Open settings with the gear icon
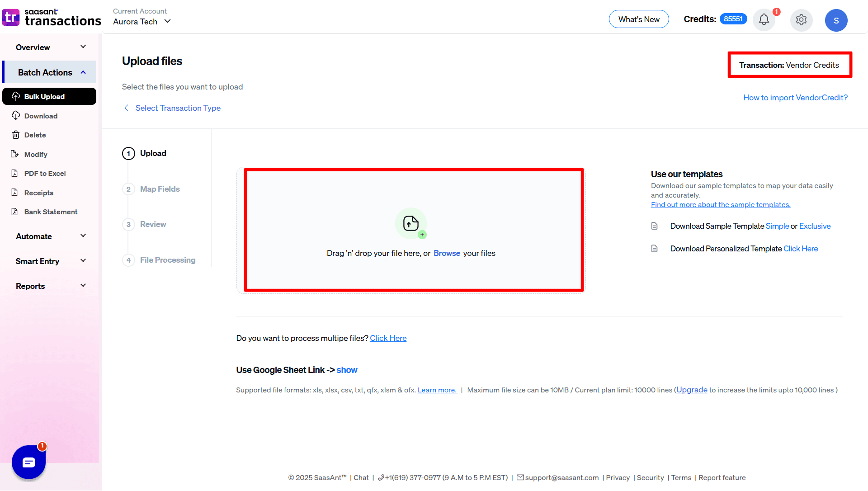The width and height of the screenshot is (868, 491). point(801,20)
